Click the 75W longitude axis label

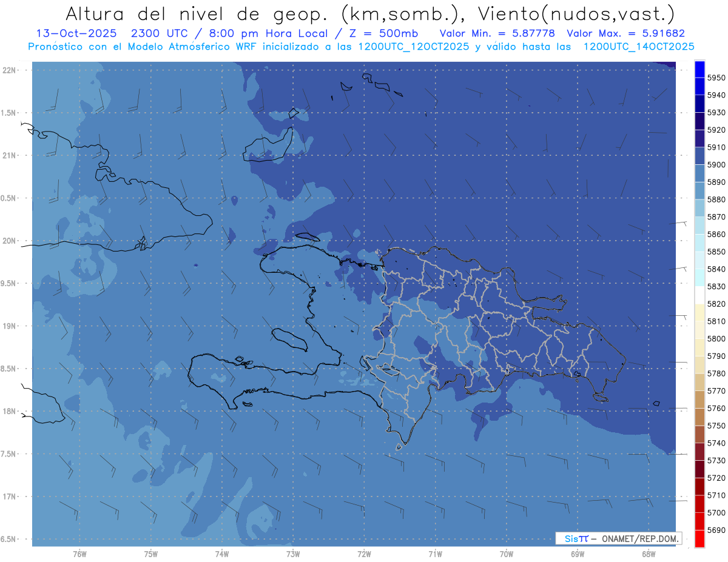(151, 554)
